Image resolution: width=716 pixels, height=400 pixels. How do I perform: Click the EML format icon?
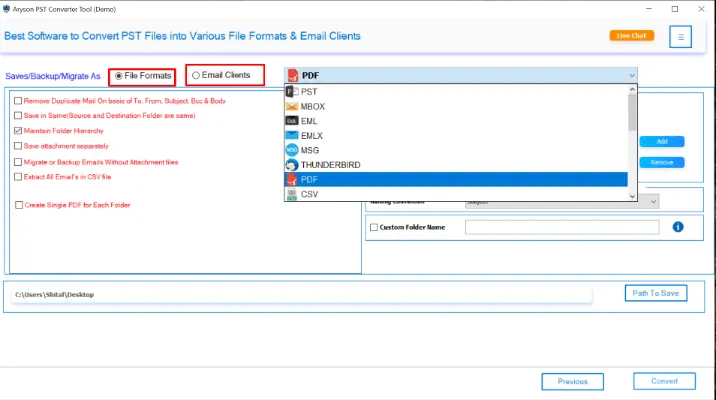click(x=292, y=121)
